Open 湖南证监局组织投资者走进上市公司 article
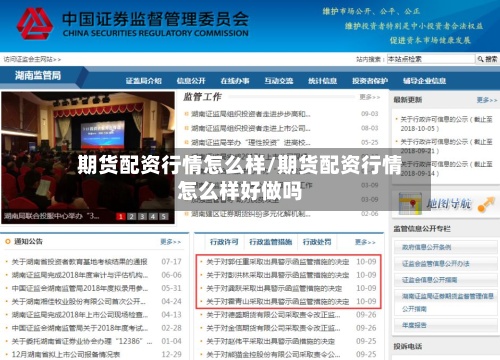This screenshot has height=360, width=500. (x=251, y=128)
